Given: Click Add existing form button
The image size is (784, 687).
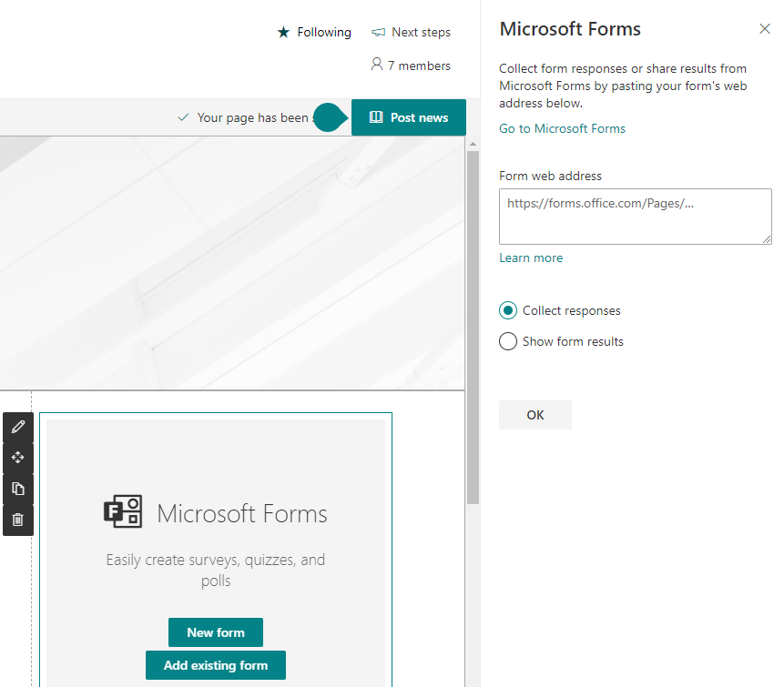Looking at the screenshot, I should pos(216,665).
